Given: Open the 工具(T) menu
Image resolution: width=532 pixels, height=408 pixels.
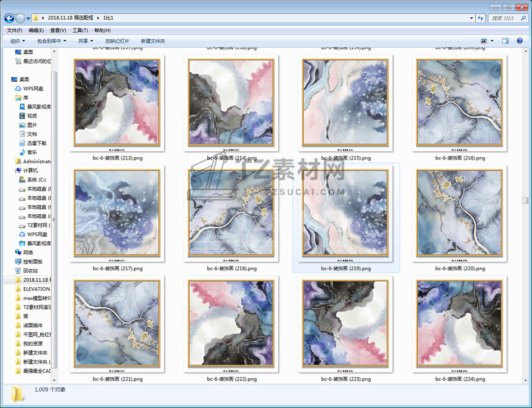Looking at the screenshot, I should [80, 31].
